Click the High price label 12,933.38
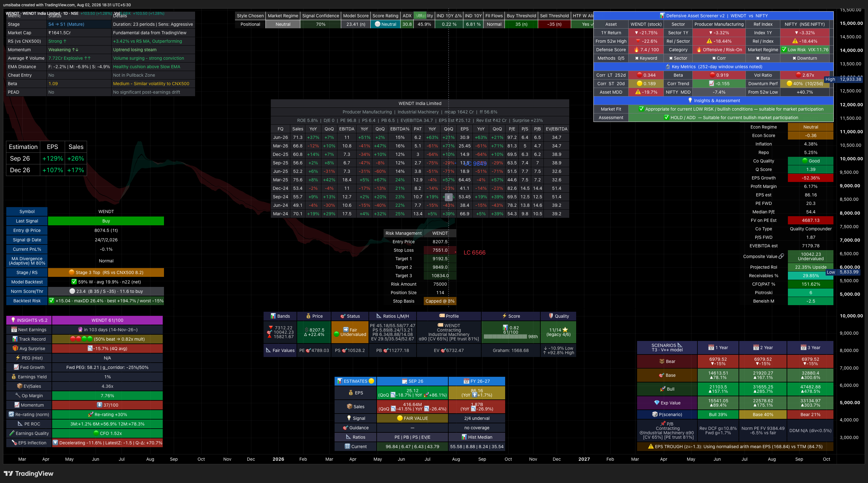The height and width of the screenshot is (483, 868). (x=850, y=79)
